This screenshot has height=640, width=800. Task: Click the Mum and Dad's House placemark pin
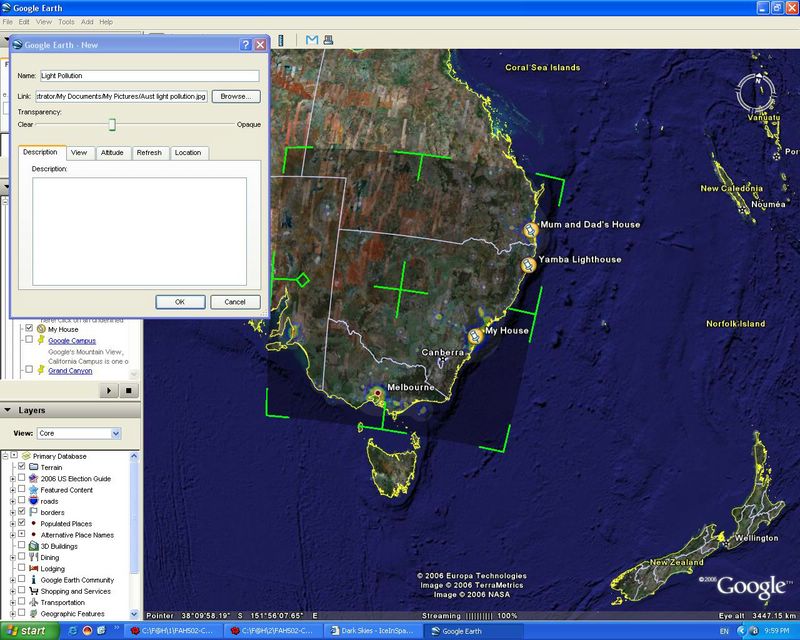click(x=531, y=230)
